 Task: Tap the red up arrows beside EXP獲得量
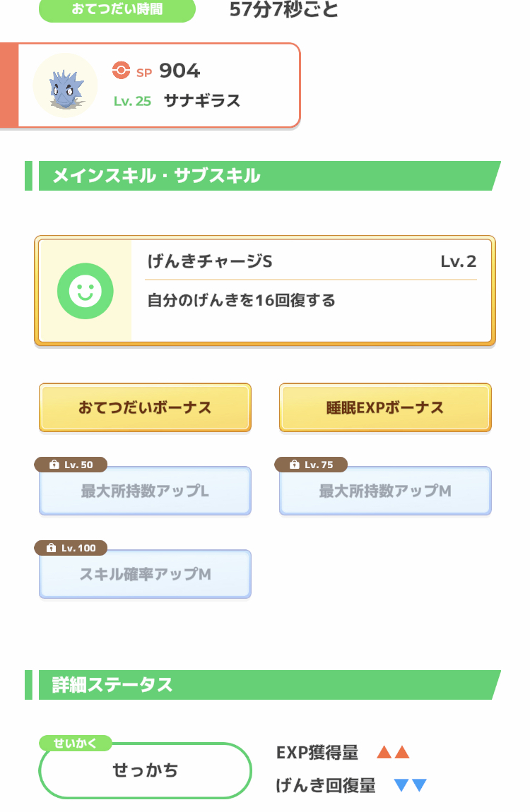pos(394,753)
